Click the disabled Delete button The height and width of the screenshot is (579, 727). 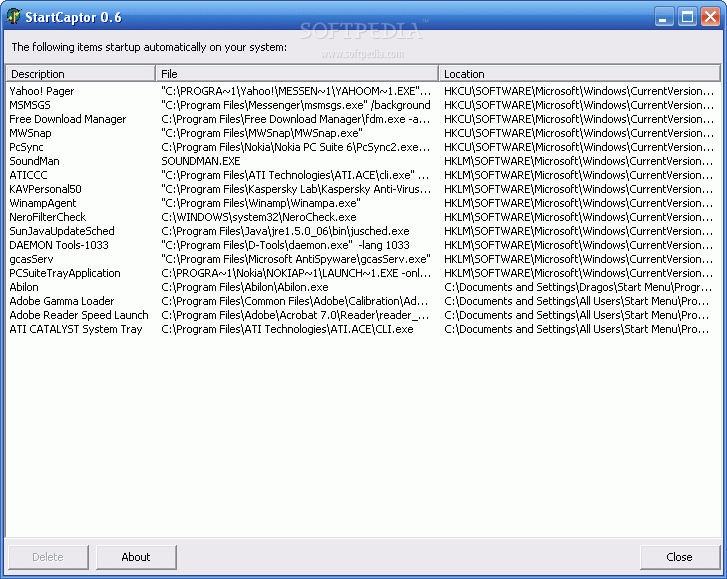point(48,557)
